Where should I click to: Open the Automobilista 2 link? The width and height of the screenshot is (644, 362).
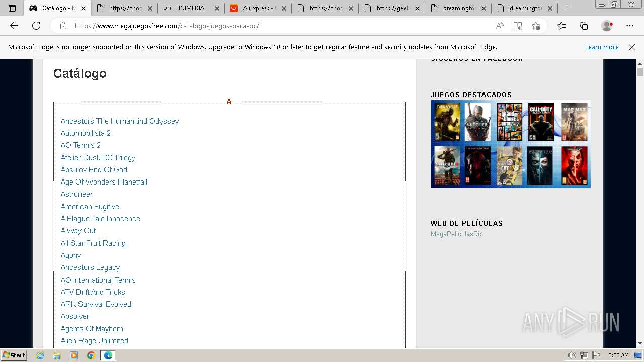pyautogui.click(x=86, y=133)
